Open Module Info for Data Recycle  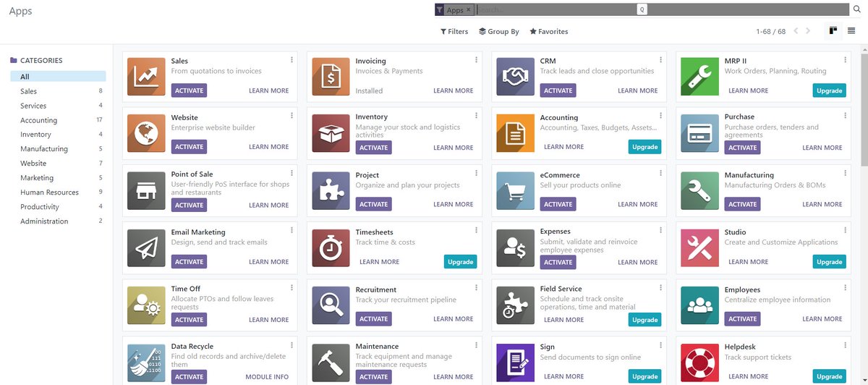[x=267, y=376]
